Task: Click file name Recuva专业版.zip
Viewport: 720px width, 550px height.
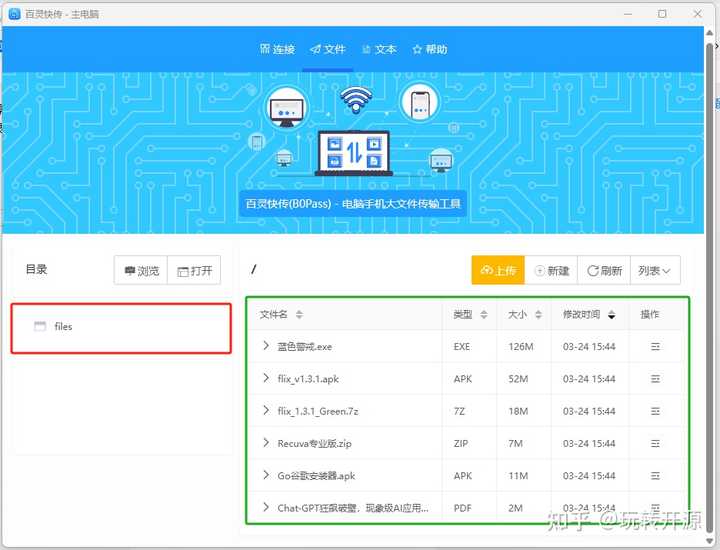Action: click(x=315, y=443)
